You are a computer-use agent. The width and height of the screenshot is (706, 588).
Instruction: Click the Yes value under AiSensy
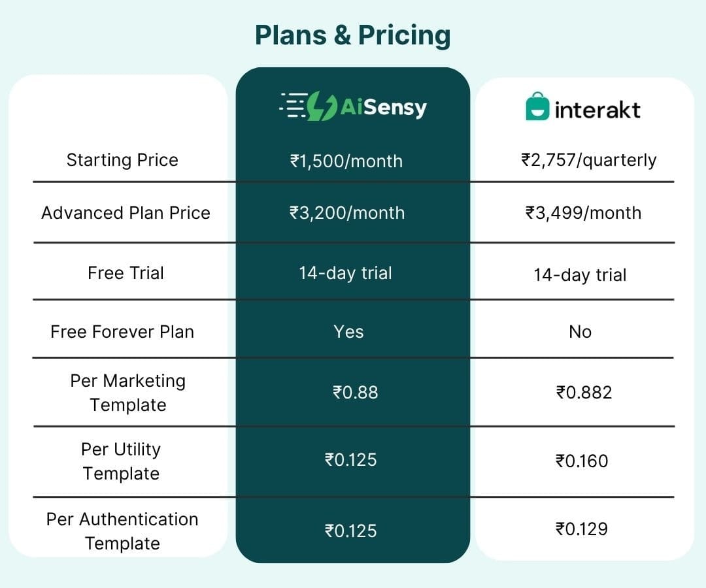pos(348,332)
